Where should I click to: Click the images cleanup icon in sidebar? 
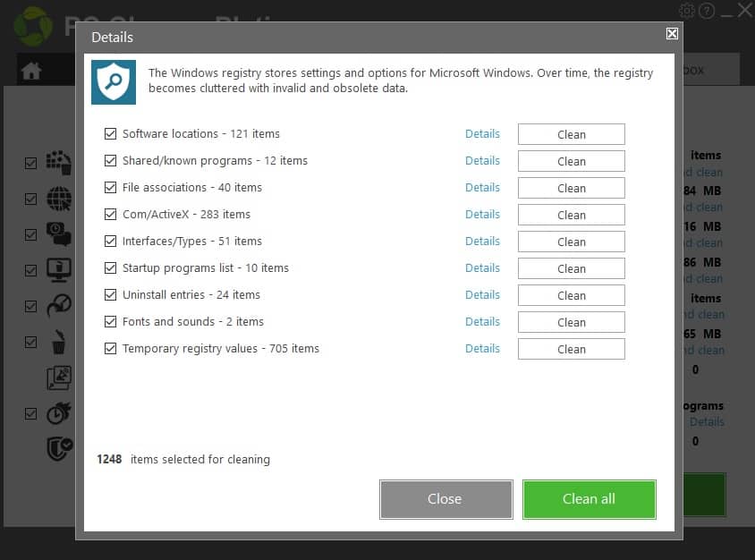pyautogui.click(x=58, y=378)
